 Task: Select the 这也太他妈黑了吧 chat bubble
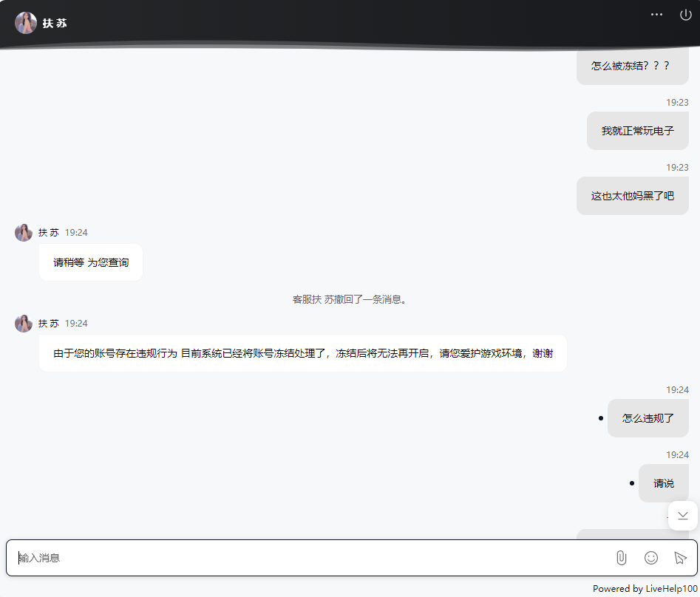[632, 196]
